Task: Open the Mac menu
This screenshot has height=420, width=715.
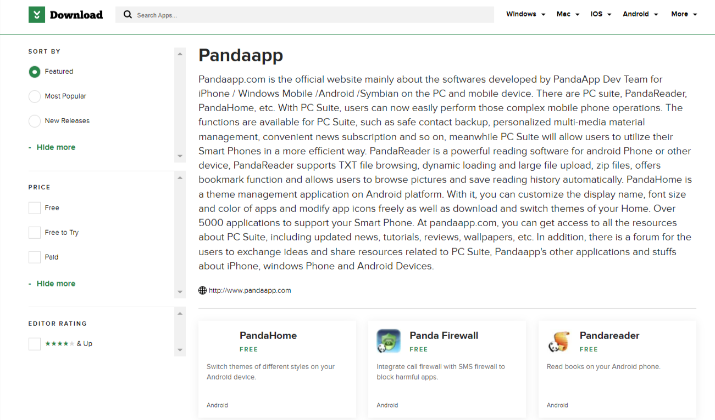Action: coord(568,14)
